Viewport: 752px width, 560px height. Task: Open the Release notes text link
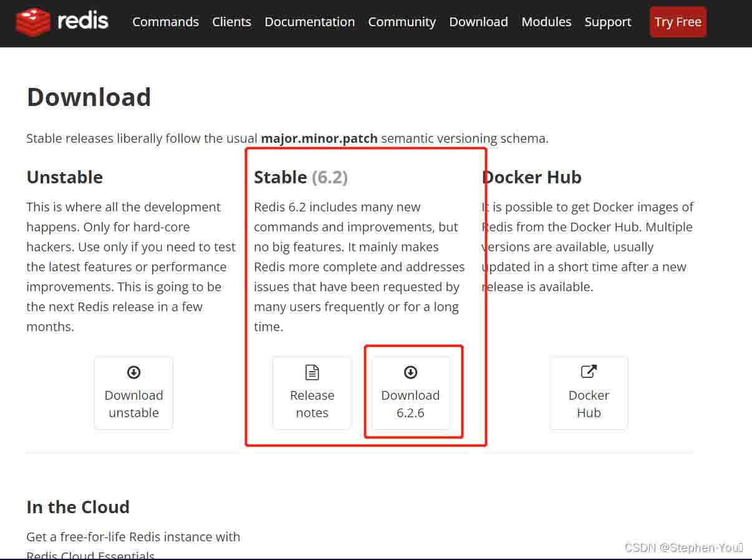(x=312, y=404)
